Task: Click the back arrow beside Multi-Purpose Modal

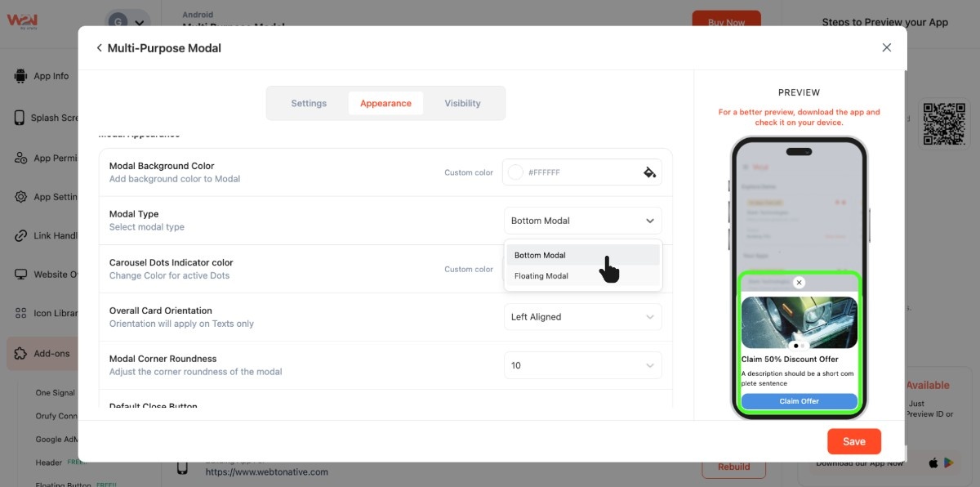Action: point(99,48)
